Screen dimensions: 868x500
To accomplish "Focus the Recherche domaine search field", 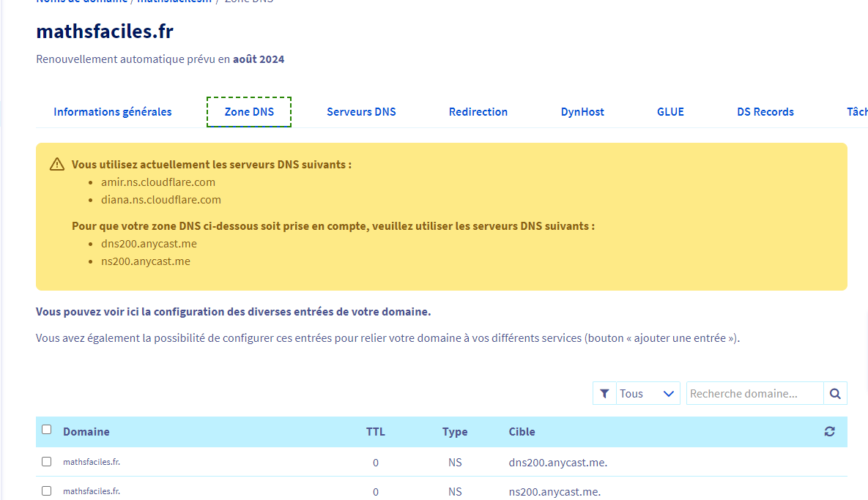I will [x=754, y=394].
